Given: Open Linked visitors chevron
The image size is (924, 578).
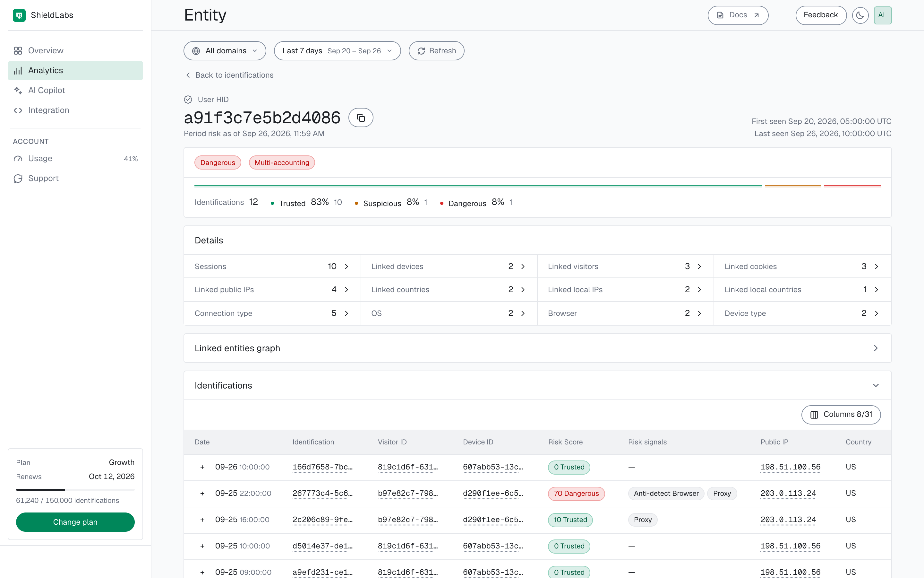Looking at the screenshot, I should [x=699, y=267].
